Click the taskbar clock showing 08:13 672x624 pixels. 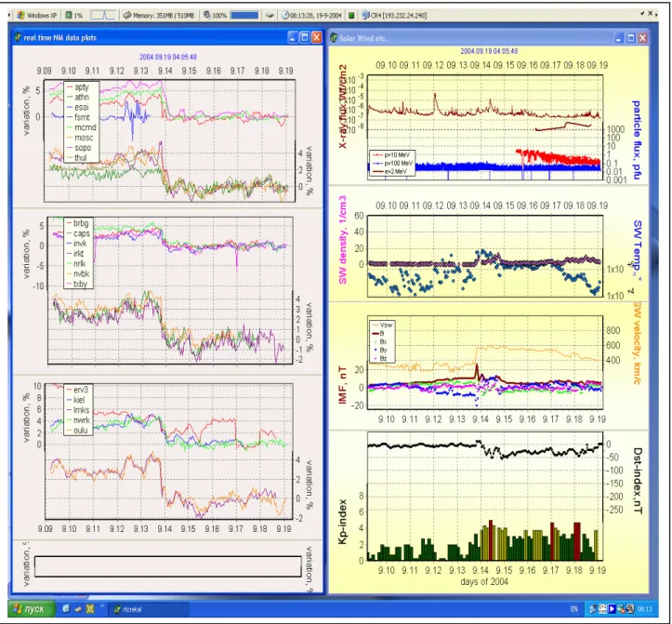click(x=644, y=609)
